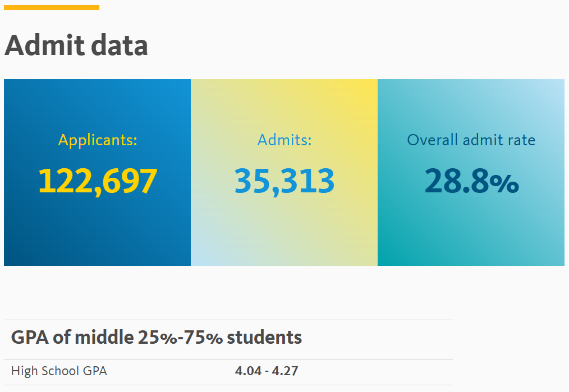Click the 28.8% admit rate figure

coord(471,181)
